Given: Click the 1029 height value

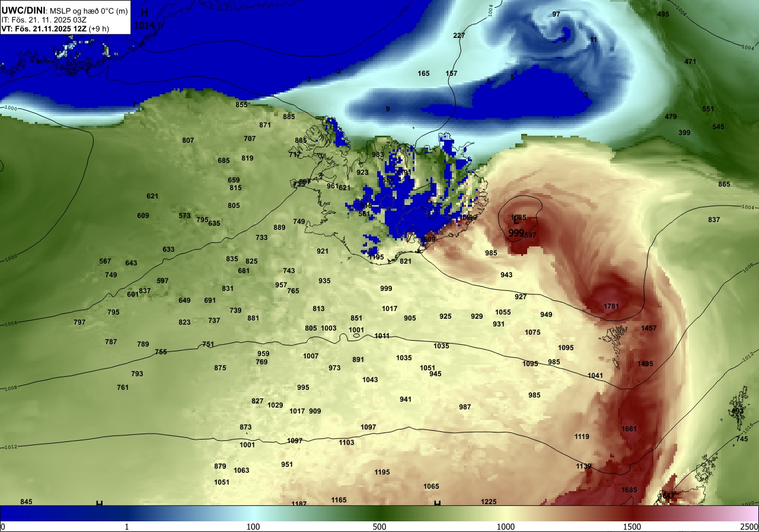Looking at the screenshot, I should 275,405.
